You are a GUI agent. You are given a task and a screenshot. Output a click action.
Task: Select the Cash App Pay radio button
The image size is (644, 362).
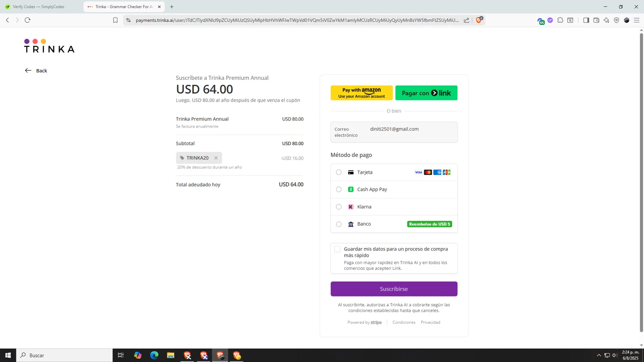pyautogui.click(x=339, y=190)
